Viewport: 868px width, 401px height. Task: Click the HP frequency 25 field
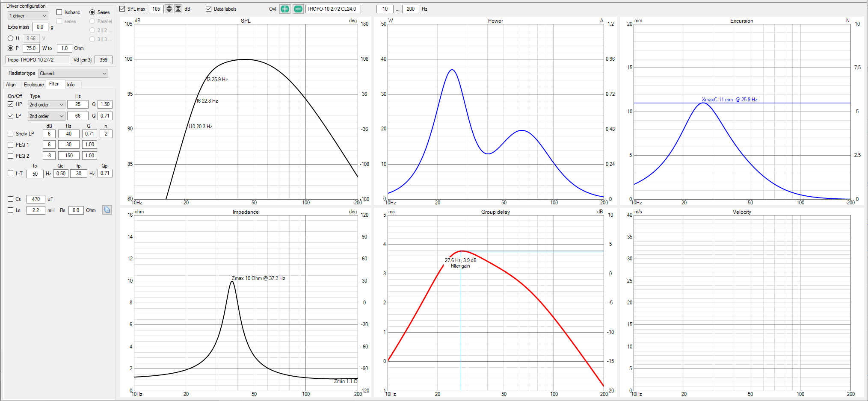pyautogui.click(x=78, y=104)
